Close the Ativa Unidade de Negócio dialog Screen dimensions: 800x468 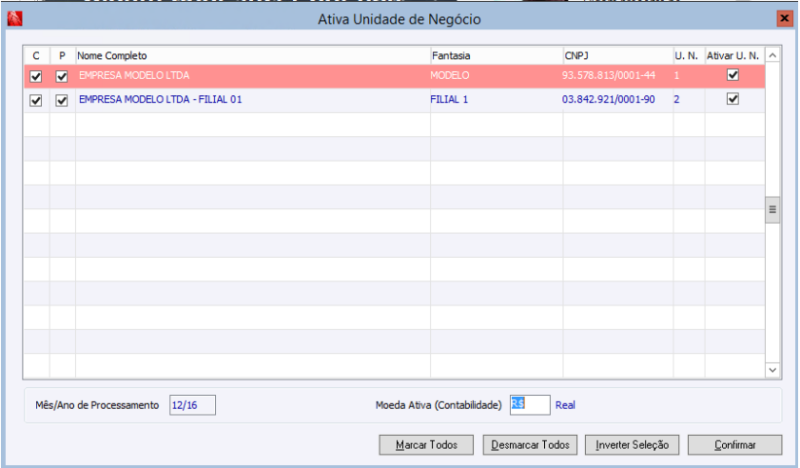(784, 19)
